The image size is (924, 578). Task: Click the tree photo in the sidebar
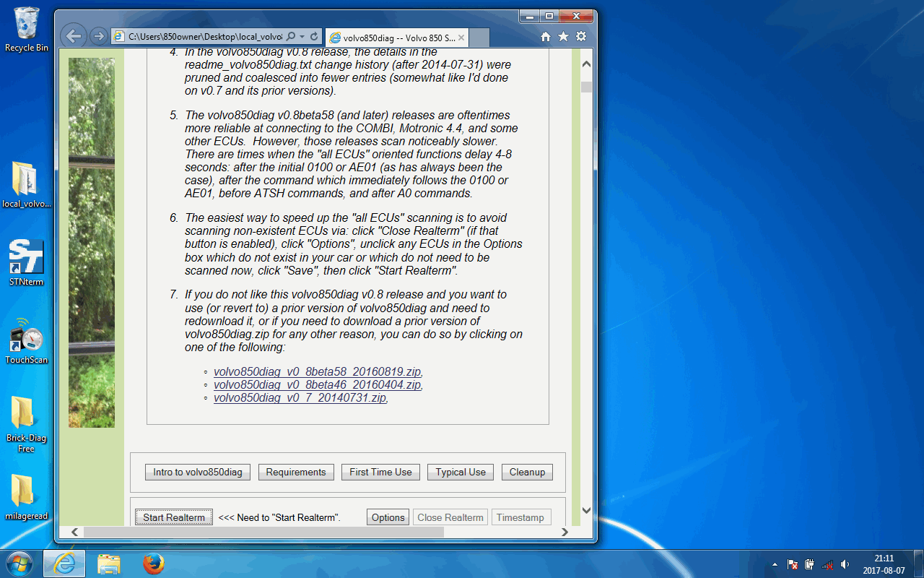click(x=92, y=243)
